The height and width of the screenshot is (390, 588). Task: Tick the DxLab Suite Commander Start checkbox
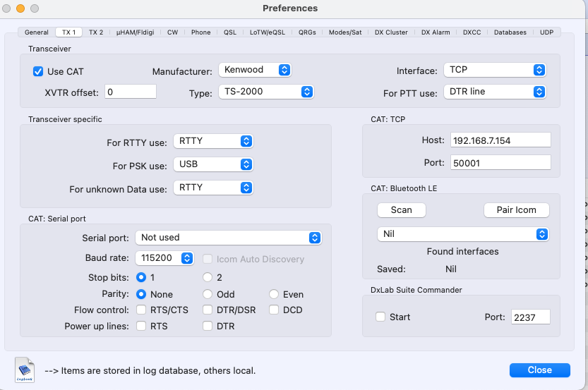tap(381, 317)
